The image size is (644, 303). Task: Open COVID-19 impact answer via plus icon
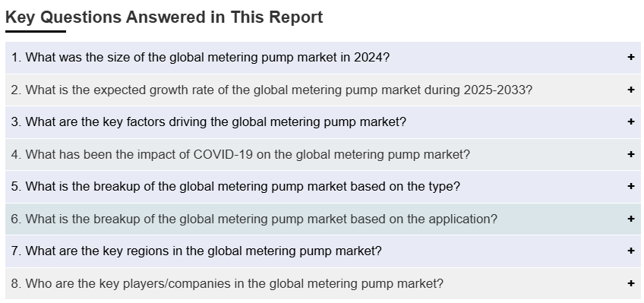point(631,154)
